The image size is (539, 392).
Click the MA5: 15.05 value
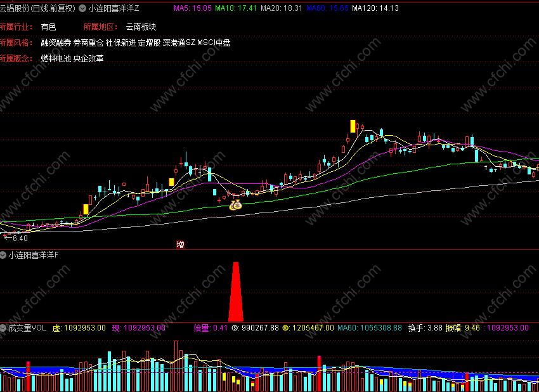[x=193, y=8]
